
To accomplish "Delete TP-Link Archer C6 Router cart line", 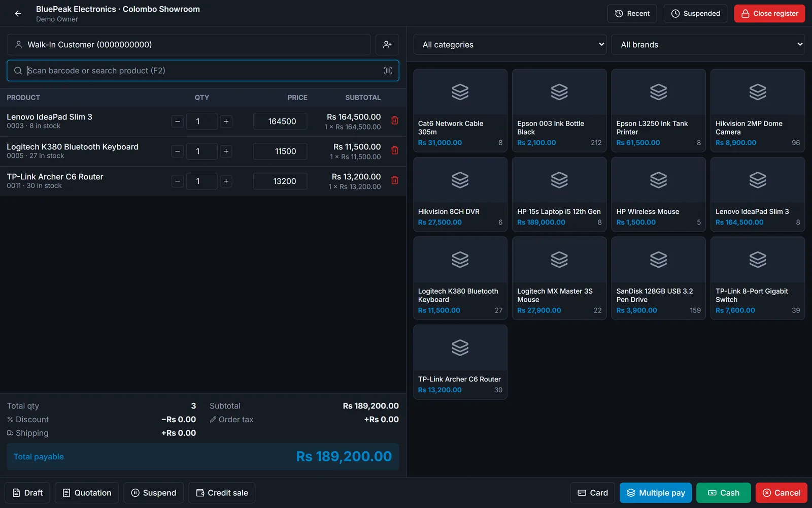I will 394,180.
